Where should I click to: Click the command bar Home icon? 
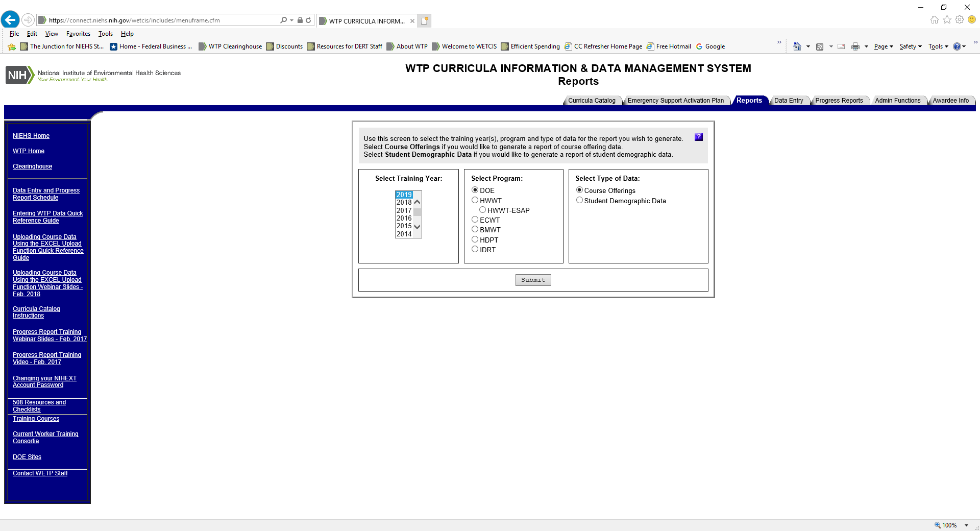797,46
